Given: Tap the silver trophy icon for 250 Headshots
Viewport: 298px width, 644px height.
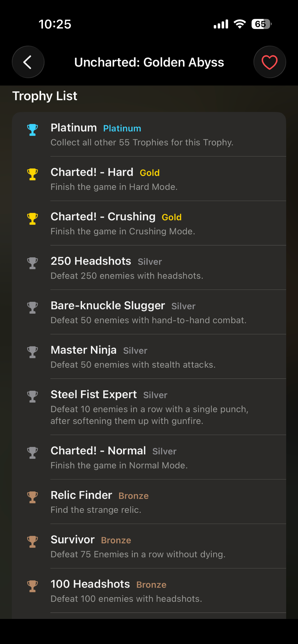Looking at the screenshot, I should 32,263.
